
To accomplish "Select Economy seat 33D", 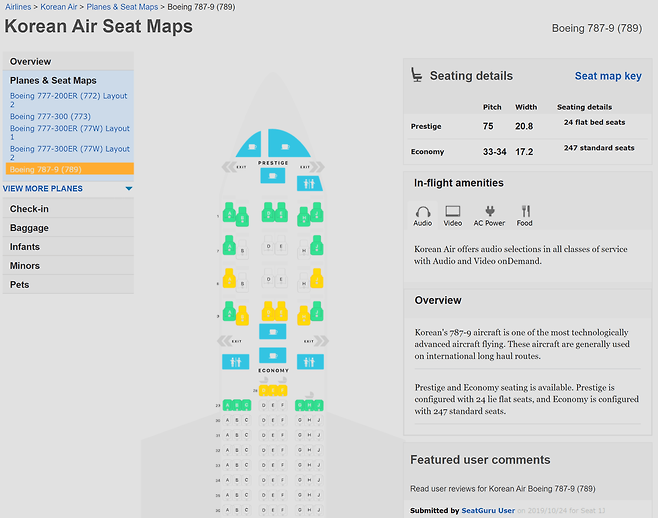I will pyautogui.click(x=264, y=465).
